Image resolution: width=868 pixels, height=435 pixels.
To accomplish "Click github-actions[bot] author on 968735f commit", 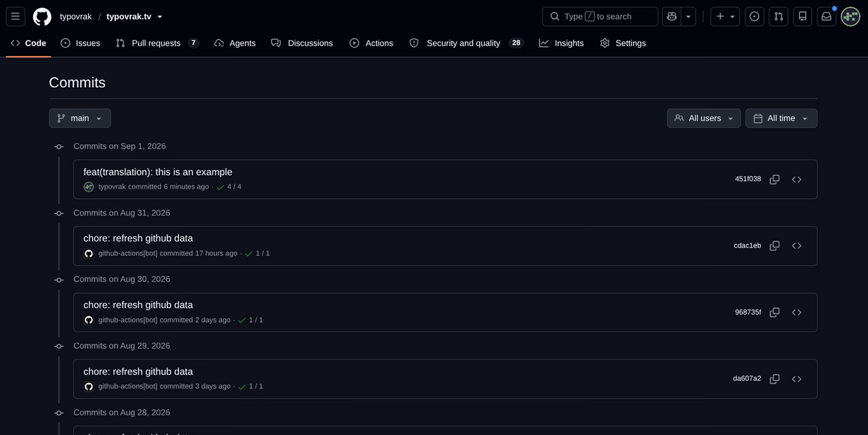I will pyautogui.click(x=128, y=320).
